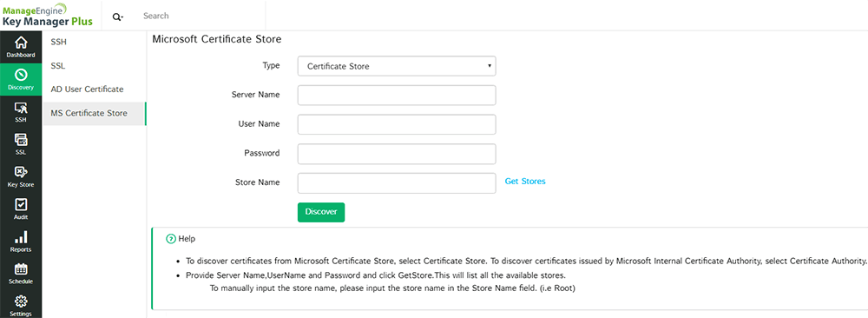Click the Discover button
868x318 pixels.
pos(321,212)
